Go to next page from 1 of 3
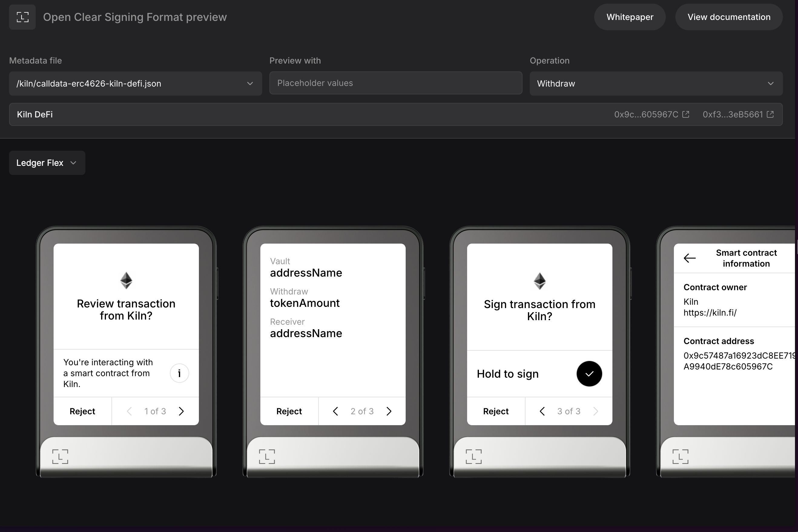The width and height of the screenshot is (798, 532). click(181, 411)
